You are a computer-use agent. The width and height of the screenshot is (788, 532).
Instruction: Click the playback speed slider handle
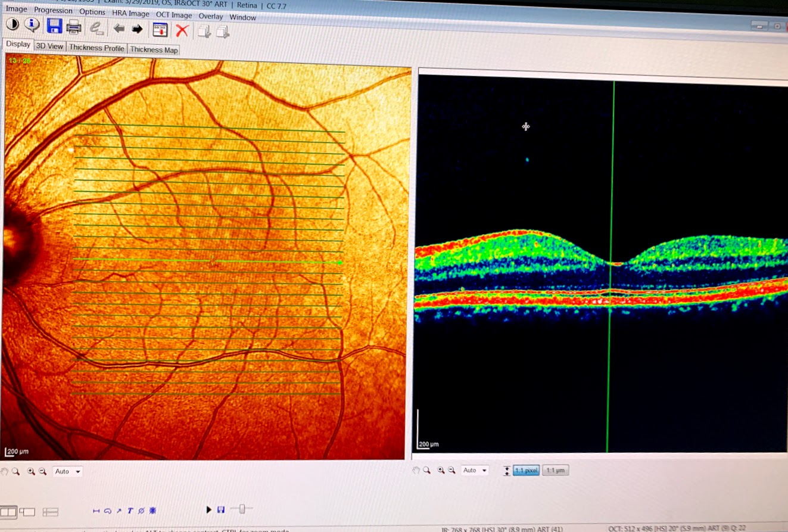[242, 509]
